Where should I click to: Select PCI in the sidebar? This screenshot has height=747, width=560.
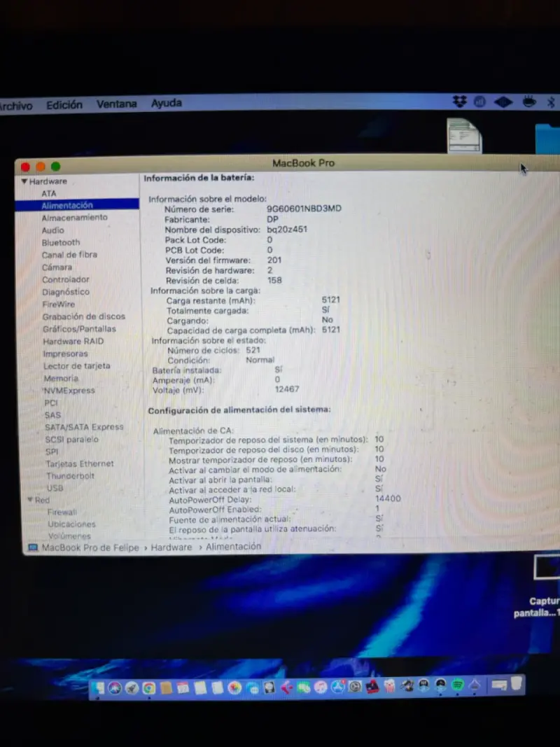pos(51,403)
